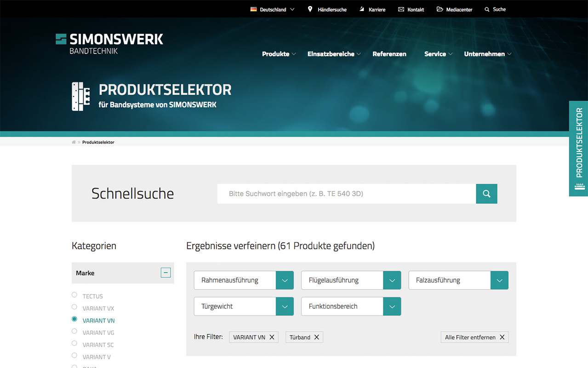Open the Händlersuche link
Image resolution: width=588 pixels, height=368 pixels.
point(332,10)
